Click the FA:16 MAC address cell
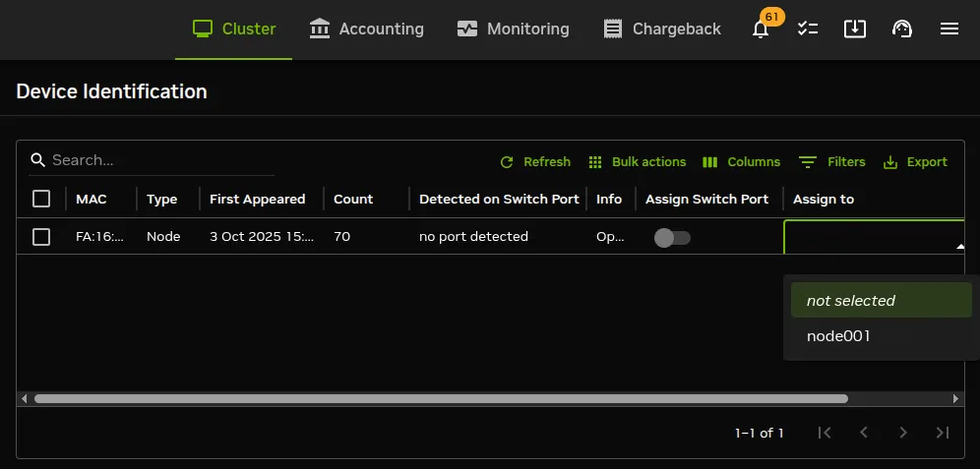Screen dimensions: 980x469 [x=100, y=237]
